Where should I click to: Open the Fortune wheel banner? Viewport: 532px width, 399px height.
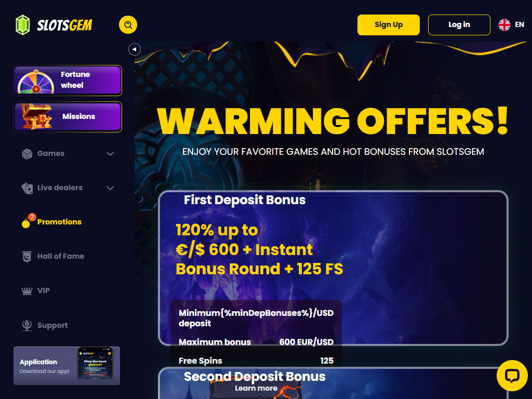click(68, 81)
